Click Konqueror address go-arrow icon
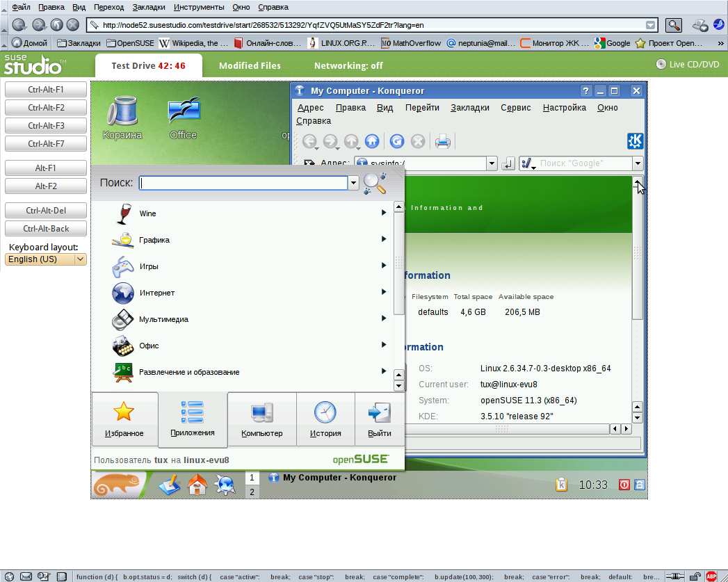The height and width of the screenshot is (582, 728). [x=508, y=163]
